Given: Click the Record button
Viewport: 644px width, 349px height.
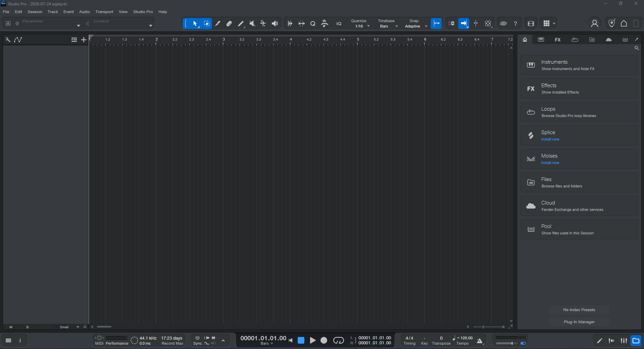Looking at the screenshot, I should click(324, 341).
